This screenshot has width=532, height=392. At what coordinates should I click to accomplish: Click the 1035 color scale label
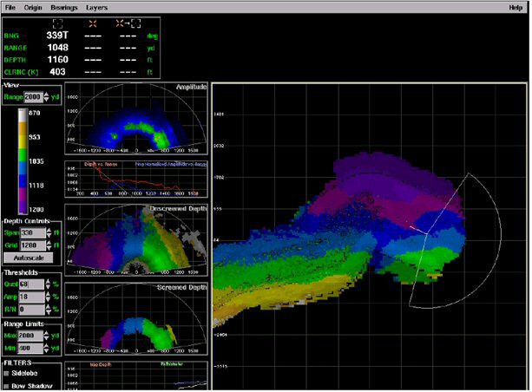coord(36,161)
